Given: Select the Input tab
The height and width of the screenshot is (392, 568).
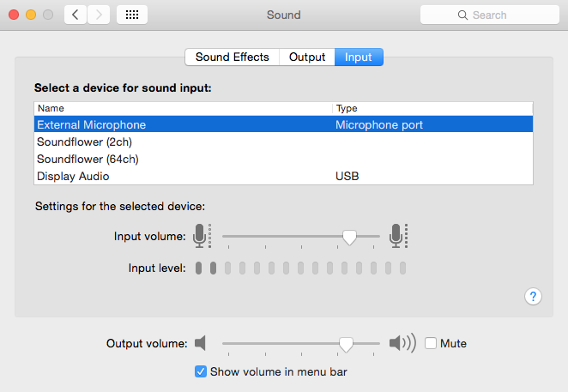Looking at the screenshot, I should click(359, 57).
